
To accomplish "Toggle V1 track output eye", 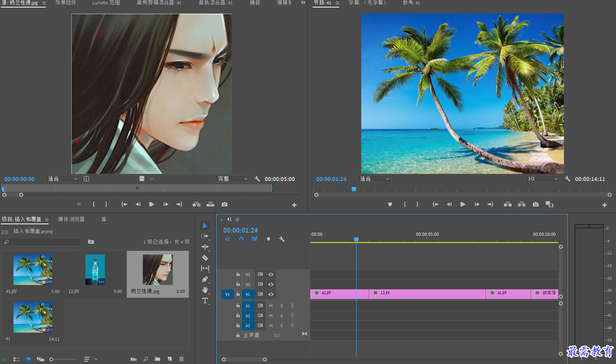I will (271, 294).
